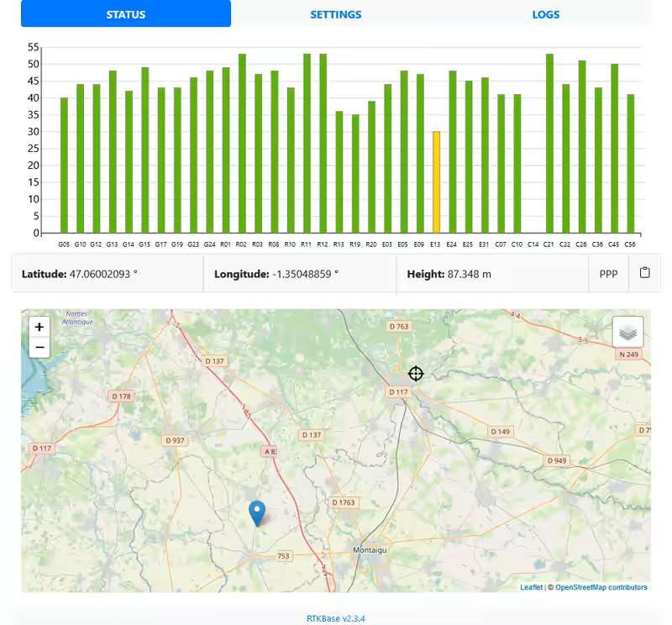Click the zoom control plus icon
672x625 pixels.
point(39,326)
